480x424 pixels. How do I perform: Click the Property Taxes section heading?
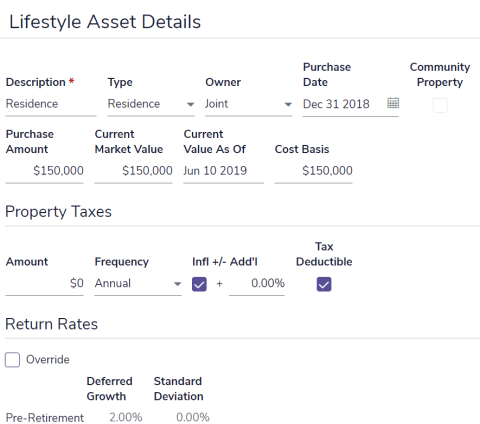pyautogui.click(x=58, y=212)
